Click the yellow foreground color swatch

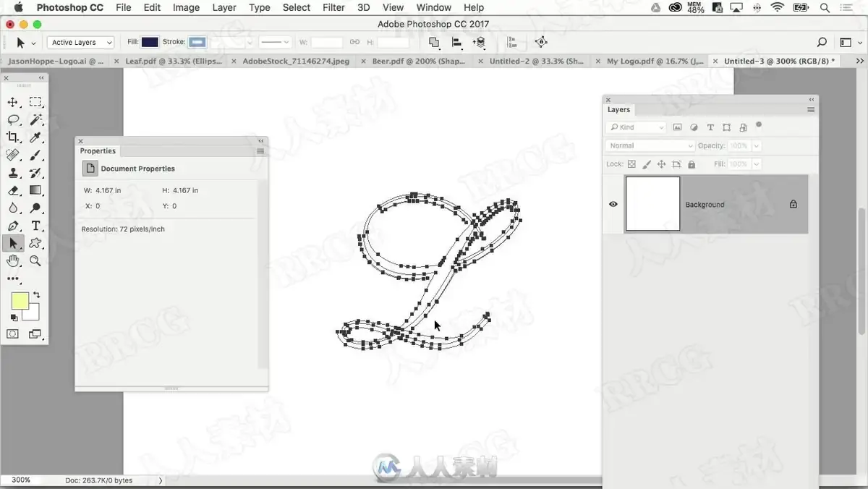tap(20, 301)
